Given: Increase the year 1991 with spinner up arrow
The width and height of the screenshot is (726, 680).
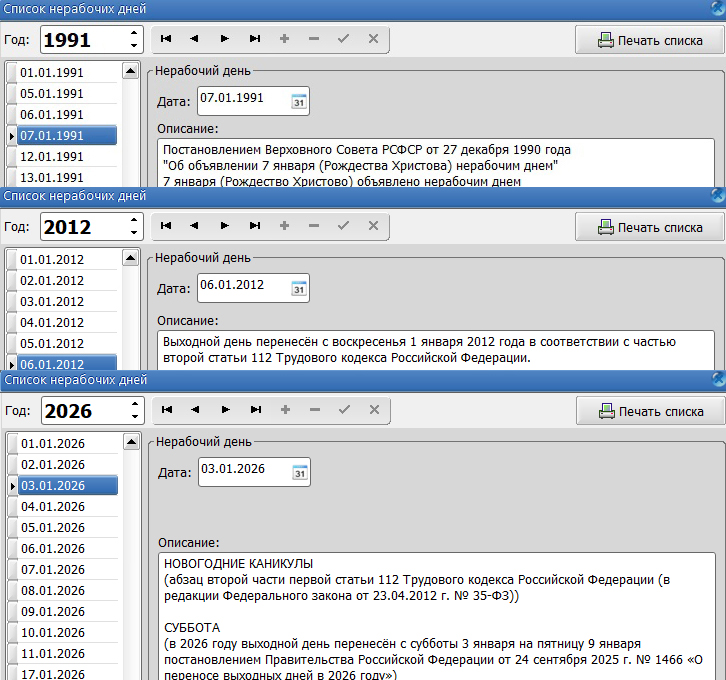Looking at the screenshot, I should pos(134,33).
